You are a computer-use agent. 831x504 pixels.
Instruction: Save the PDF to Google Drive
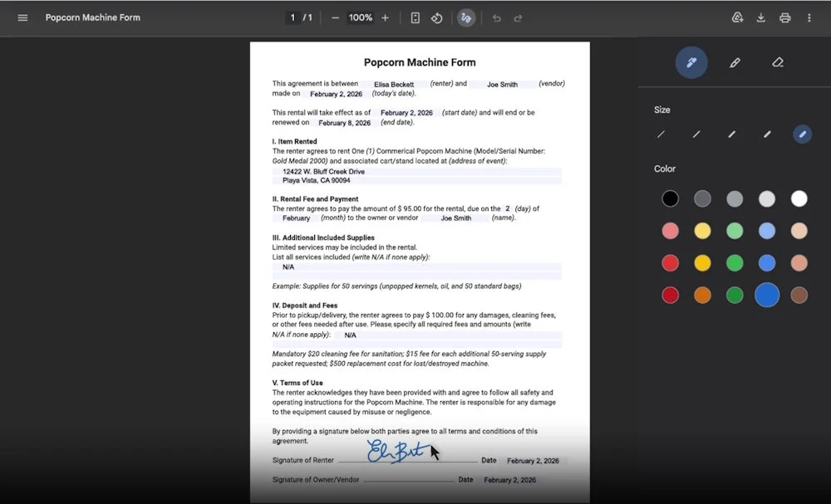(x=737, y=17)
